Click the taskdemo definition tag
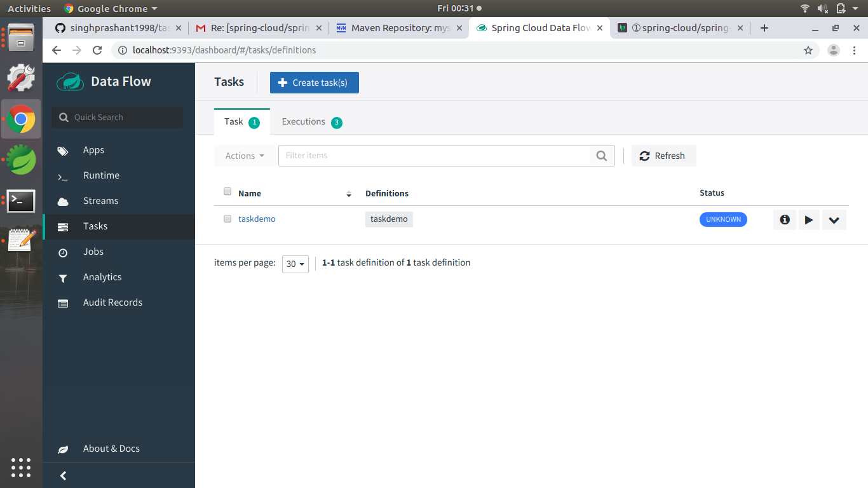 tap(389, 219)
